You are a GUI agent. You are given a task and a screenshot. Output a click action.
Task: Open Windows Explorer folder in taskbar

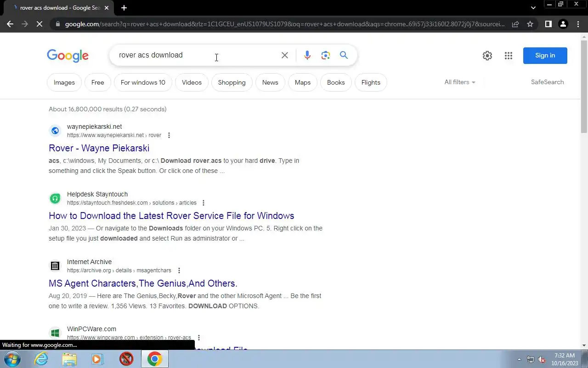69,359
